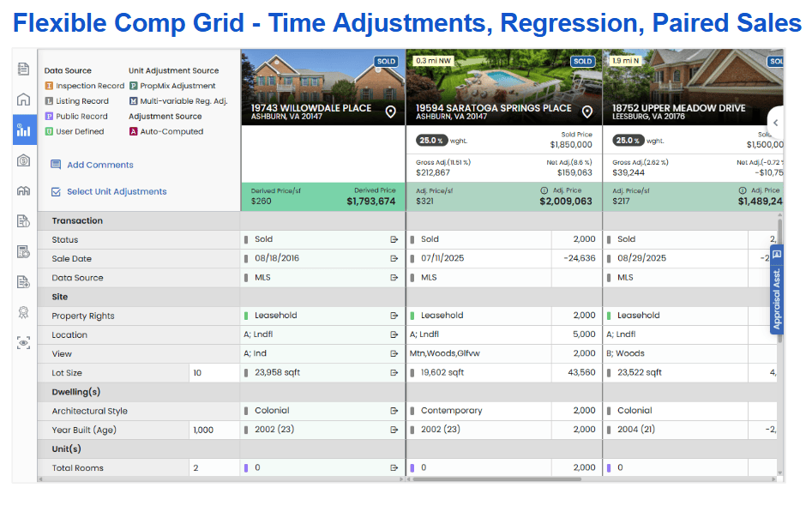Toggle 25.0% weight pill for Upper Meadow Drive
This screenshot has width=812, height=506.
[x=628, y=141]
